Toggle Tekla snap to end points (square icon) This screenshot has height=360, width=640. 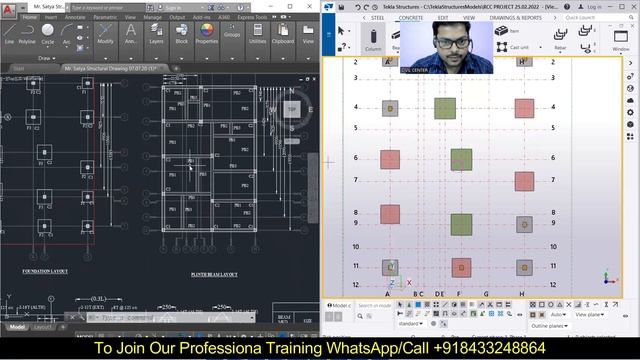(542, 305)
